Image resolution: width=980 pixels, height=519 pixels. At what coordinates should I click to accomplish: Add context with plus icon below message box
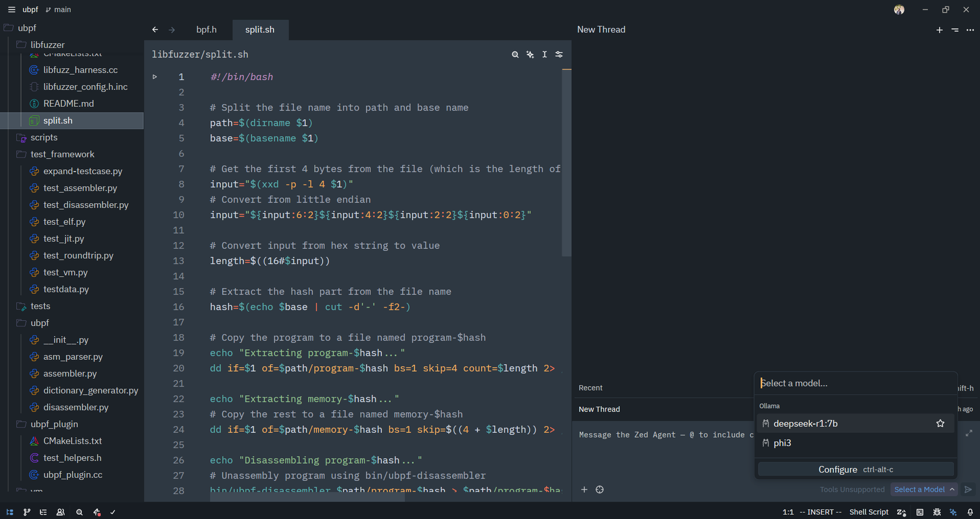(x=584, y=490)
